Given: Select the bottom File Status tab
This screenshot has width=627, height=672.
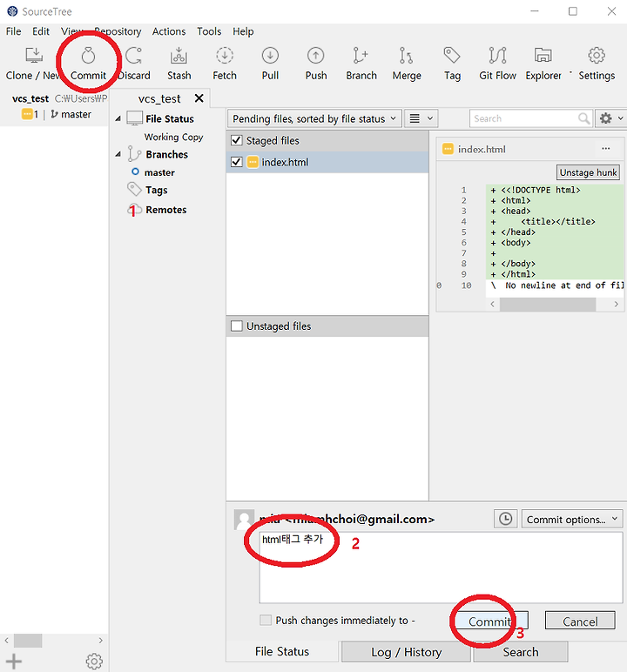Looking at the screenshot, I should pyautogui.click(x=282, y=651).
